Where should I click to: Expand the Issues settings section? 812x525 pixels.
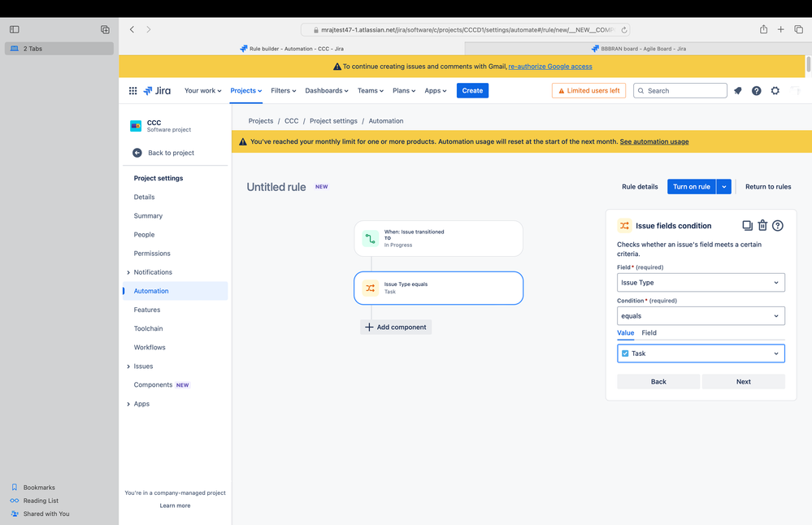[x=128, y=367]
